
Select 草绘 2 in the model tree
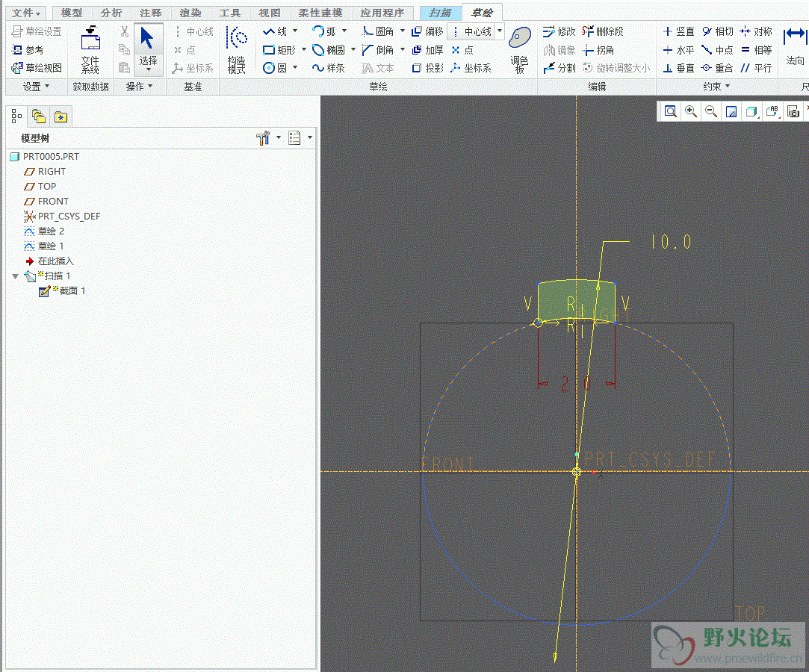pos(44,231)
